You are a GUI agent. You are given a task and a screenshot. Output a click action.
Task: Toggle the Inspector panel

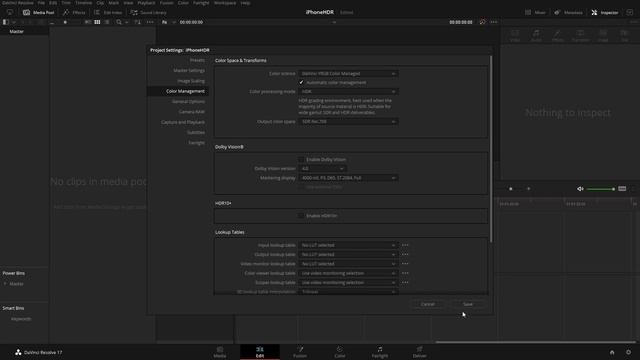605,13
